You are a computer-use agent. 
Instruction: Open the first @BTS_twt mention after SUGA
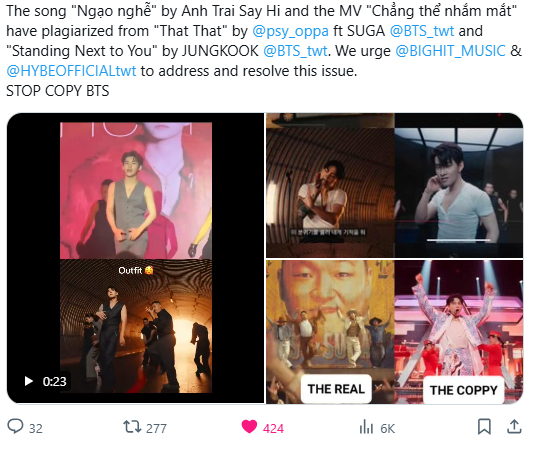pyautogui.click(x=422, y=31)
